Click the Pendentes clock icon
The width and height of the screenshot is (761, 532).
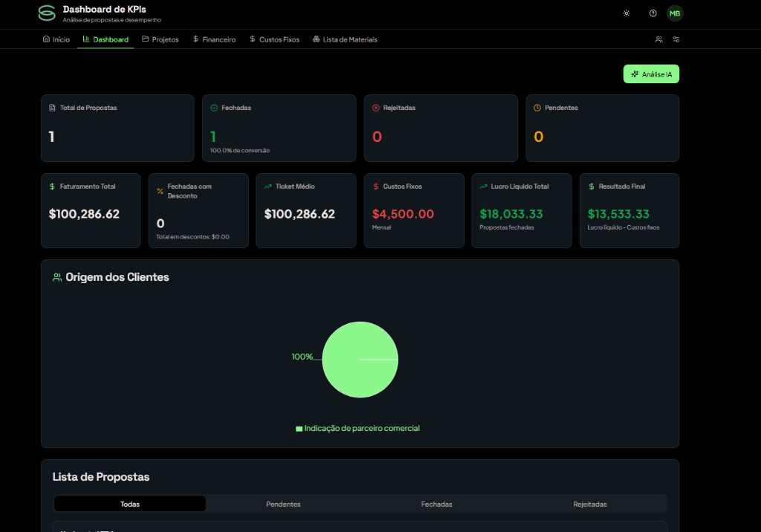click(x=537, y=108)
